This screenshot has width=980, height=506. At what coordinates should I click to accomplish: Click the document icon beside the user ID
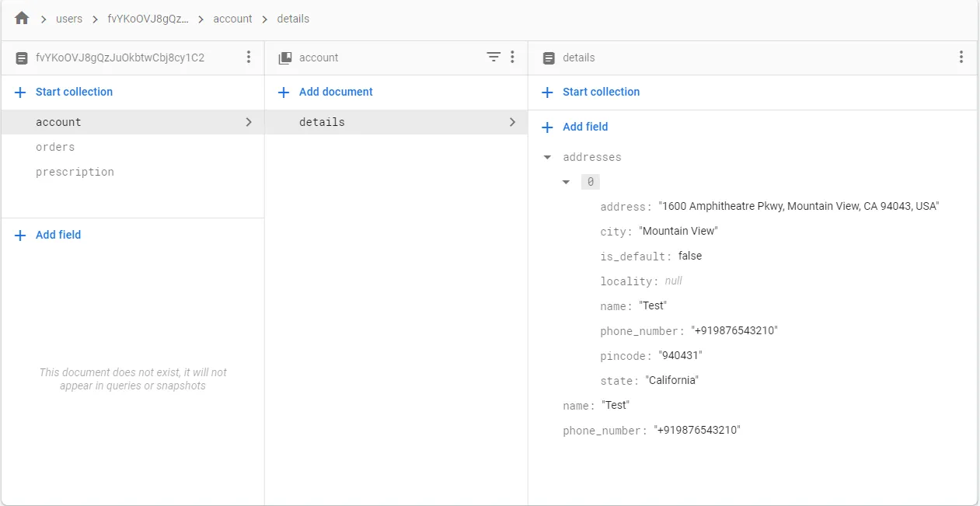tap(22, 58)
